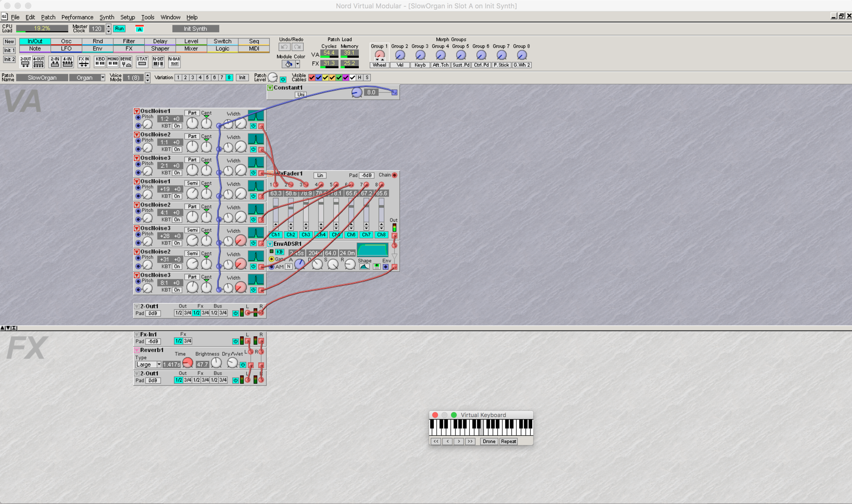
Task: Open the File menu
Action: 15,17
